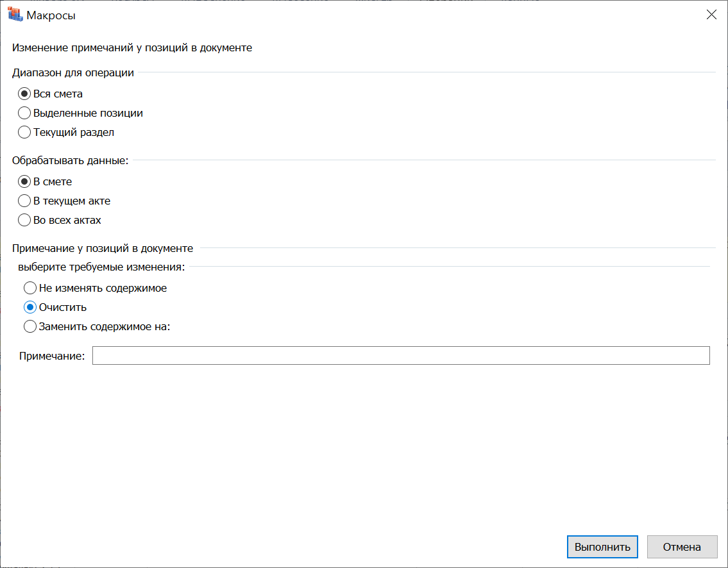The height and width of the screenshot is (568, 728).
Task: Cancel with the Отмена button
Action: 682,547
